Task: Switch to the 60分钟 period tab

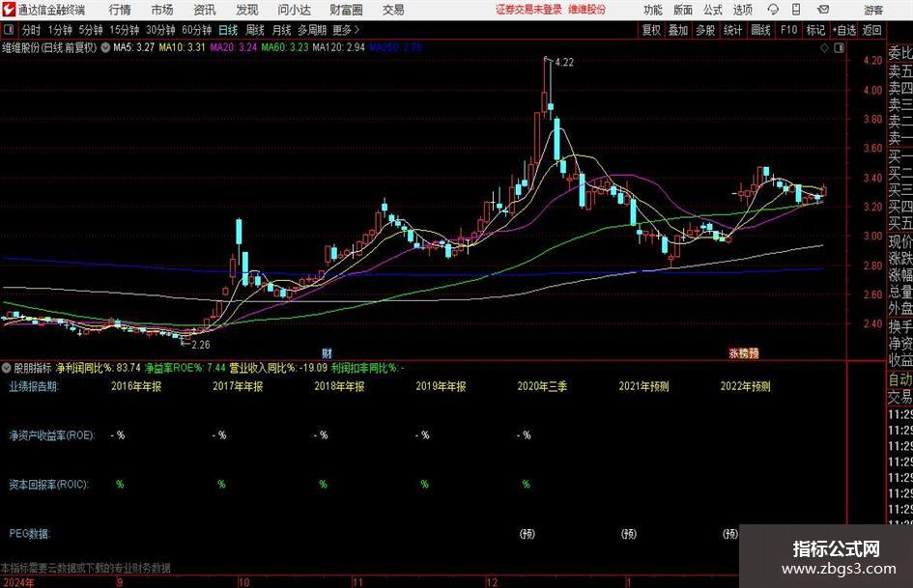Action: [x=196, y=30]
